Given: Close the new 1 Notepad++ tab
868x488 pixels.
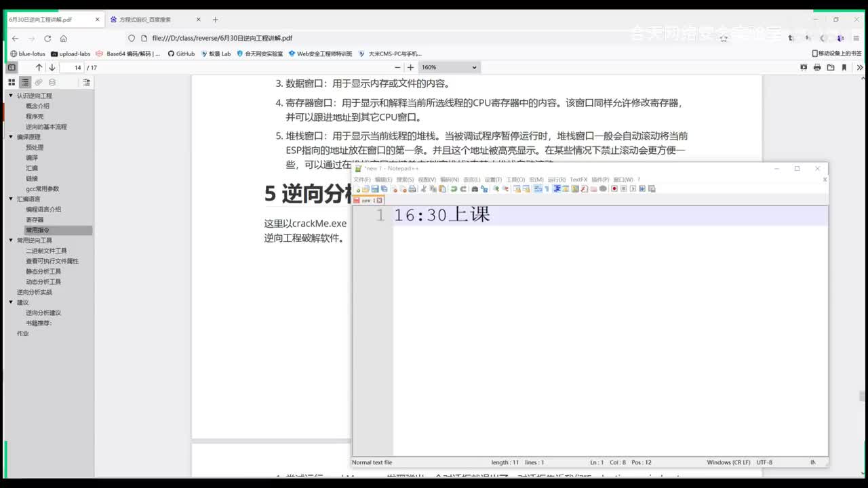Looking at the screenshot, I should pyautogui.click(x=380, y=200).
